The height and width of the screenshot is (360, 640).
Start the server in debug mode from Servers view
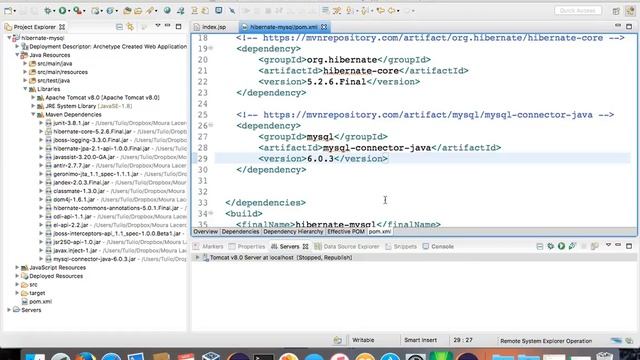(x=551, y=246)
